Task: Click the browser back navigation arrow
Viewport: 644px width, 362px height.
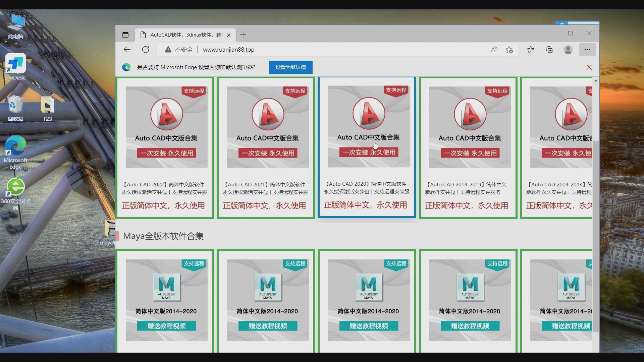Action: pyautogui.click(x=127, y=49)
